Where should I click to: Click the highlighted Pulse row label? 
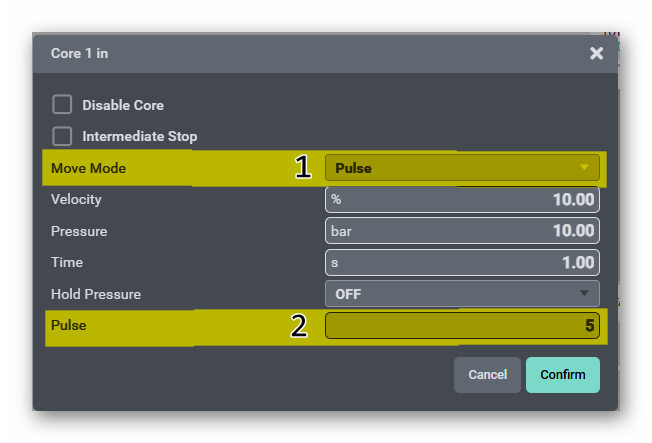(67, 326)
